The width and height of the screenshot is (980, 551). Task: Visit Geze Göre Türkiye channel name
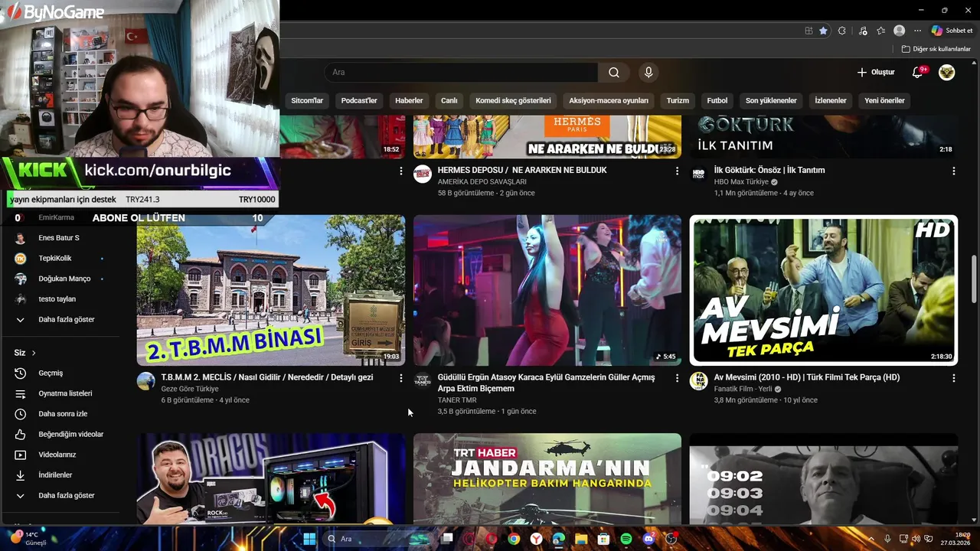(190, 389)
